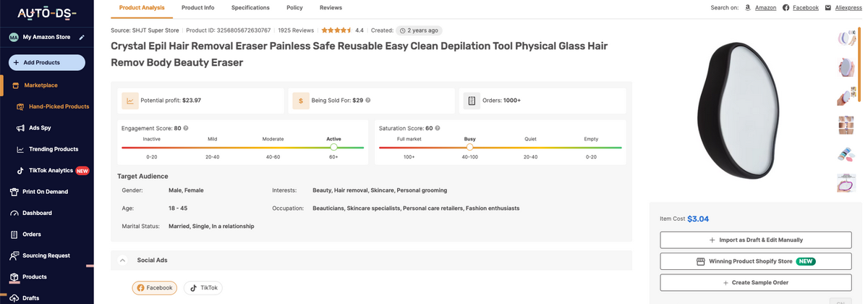Click the Engagement Score slider handle
868x304 pixels.
pos(333,147)
